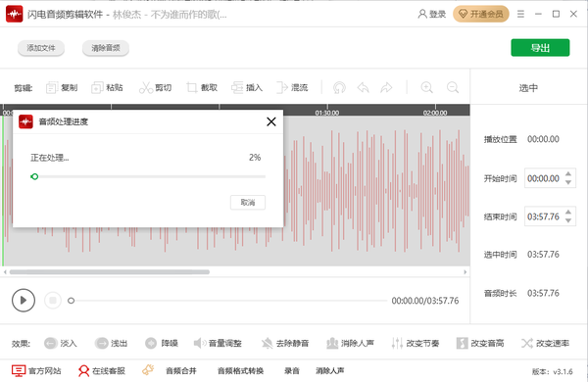This screenshot has height=382, width=588.
Task: Select the Paste (粘贴) tool
Action: (97, 88)
